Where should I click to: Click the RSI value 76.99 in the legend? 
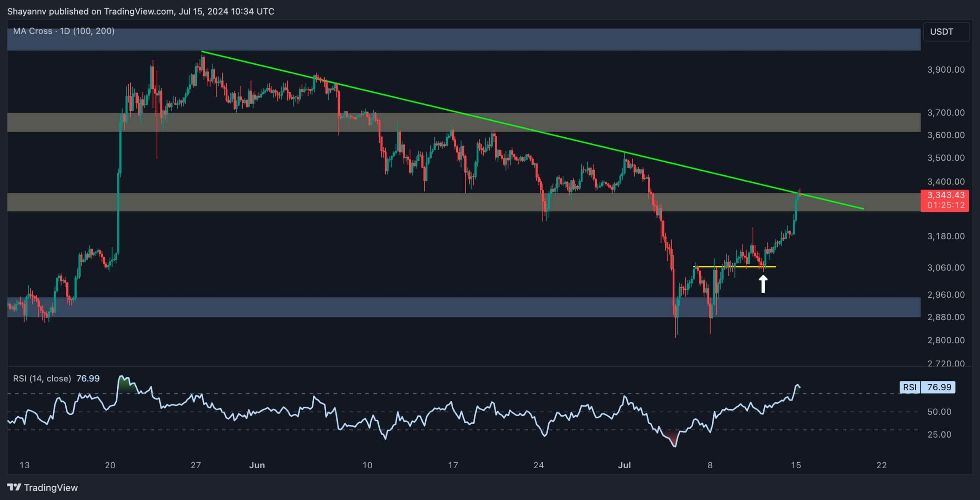click(x=88, y=378)
